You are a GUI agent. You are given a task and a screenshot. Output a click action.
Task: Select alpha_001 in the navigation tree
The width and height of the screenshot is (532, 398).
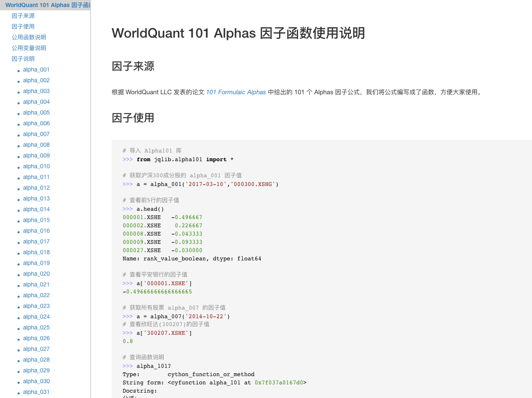coord(36,69)
